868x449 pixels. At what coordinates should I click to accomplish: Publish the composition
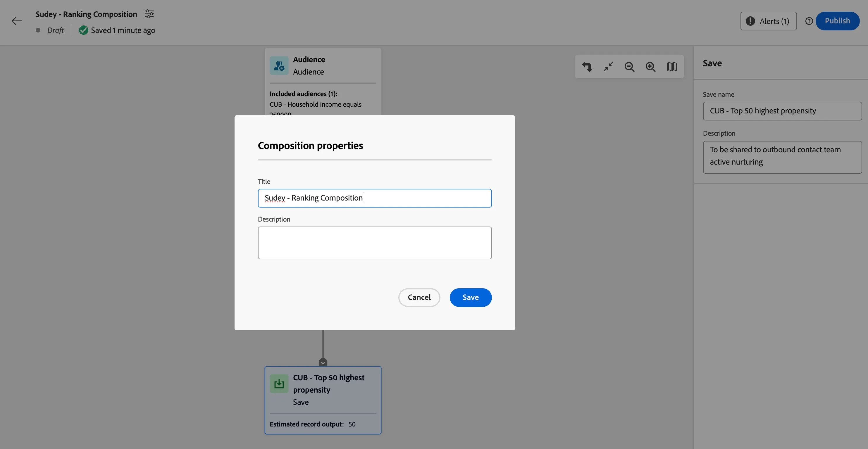pos(837,21)
